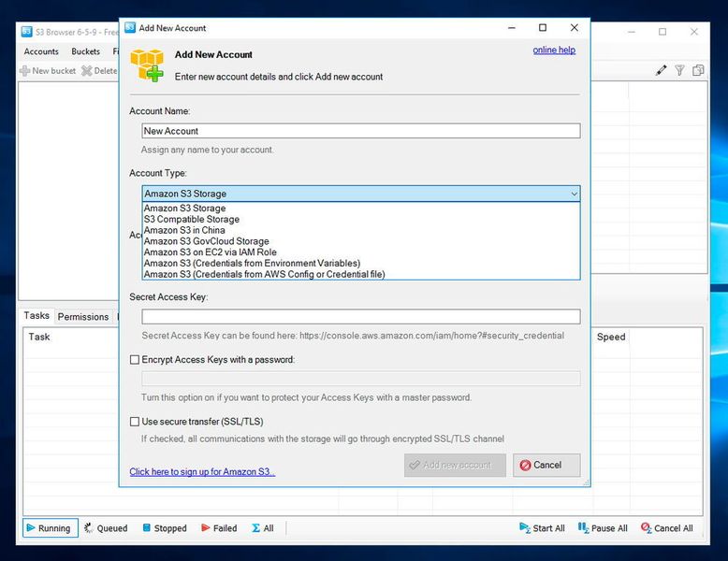Viewport: 728px width, 561px height.
Task: Show Queued tasks filter
Action: point(106,528)
